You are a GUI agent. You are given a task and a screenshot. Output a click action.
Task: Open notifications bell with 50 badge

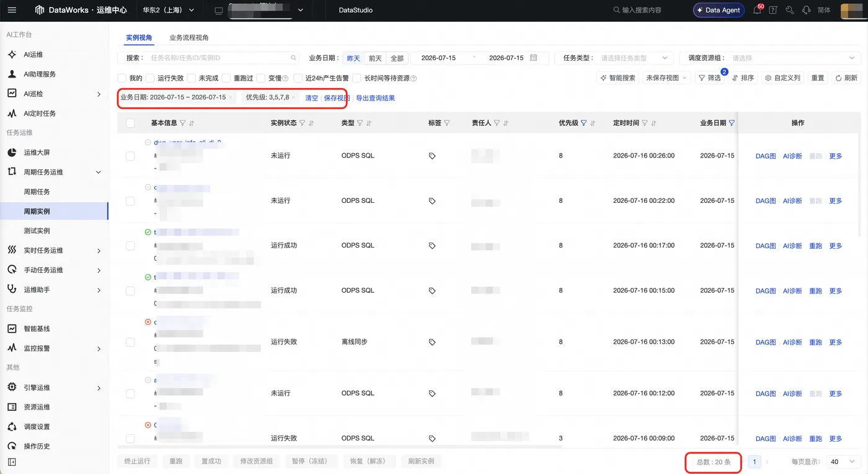[757, 10]
